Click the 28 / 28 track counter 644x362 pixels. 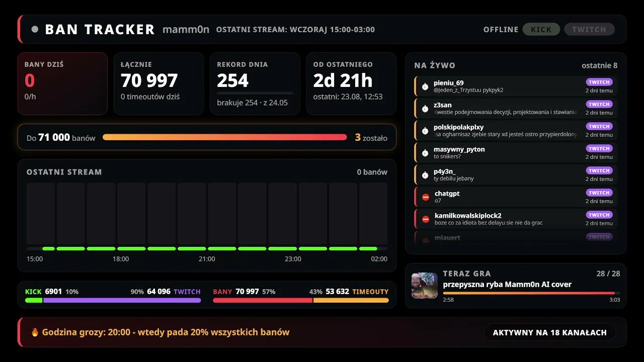pyautogui.click(x=608, y=274)
